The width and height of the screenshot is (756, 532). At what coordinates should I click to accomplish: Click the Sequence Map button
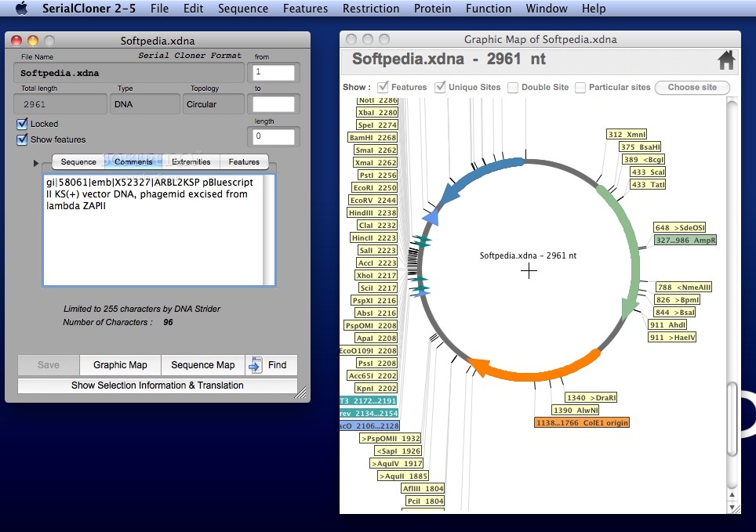coord(203,365)
